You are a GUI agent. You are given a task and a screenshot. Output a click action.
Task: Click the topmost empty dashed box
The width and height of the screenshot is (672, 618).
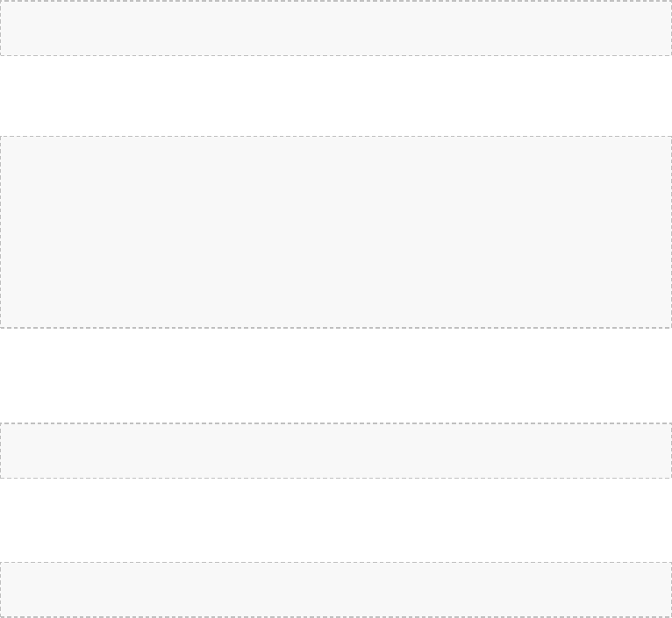point(336,28)
